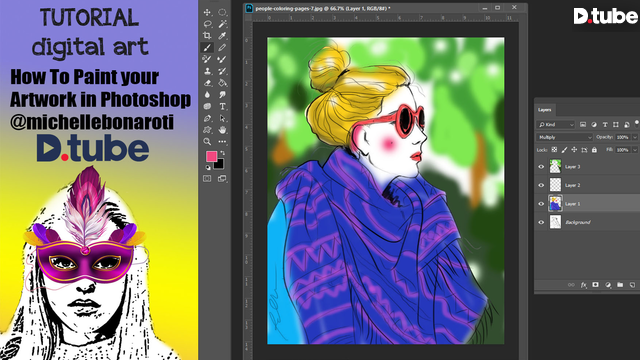Select the Clone Stamp tool
This screenshot has width=640, height=360.
click(x=207, y=71)
